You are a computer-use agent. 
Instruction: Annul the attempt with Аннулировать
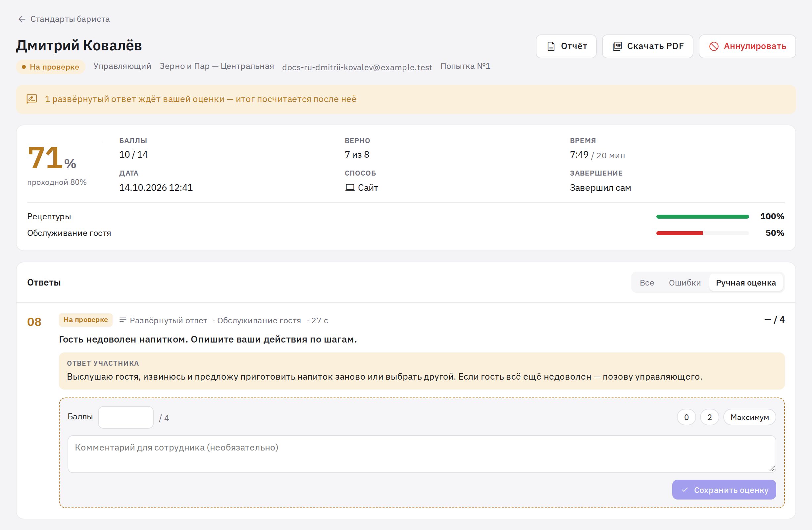[747, 46]
